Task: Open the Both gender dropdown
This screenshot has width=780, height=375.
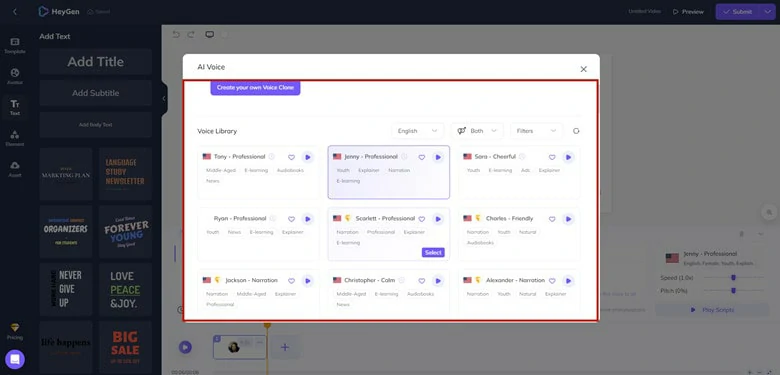Action: 477,131
